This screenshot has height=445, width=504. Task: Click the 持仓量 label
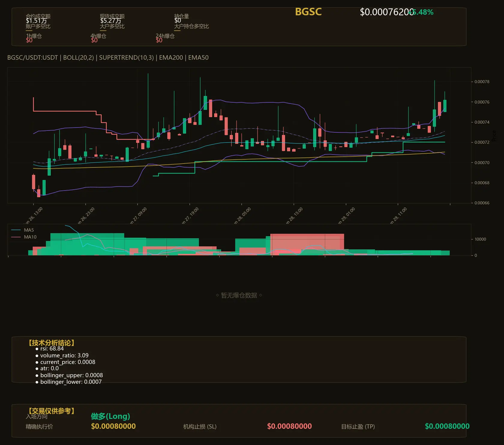click(x=181, y=16)
